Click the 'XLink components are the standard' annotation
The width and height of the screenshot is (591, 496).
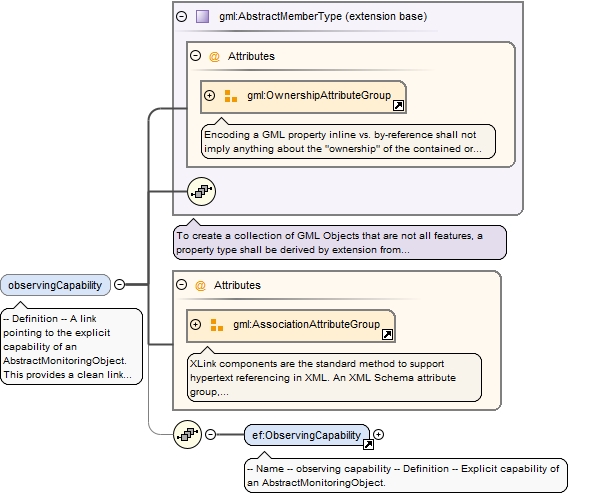[x=334, y=378]
